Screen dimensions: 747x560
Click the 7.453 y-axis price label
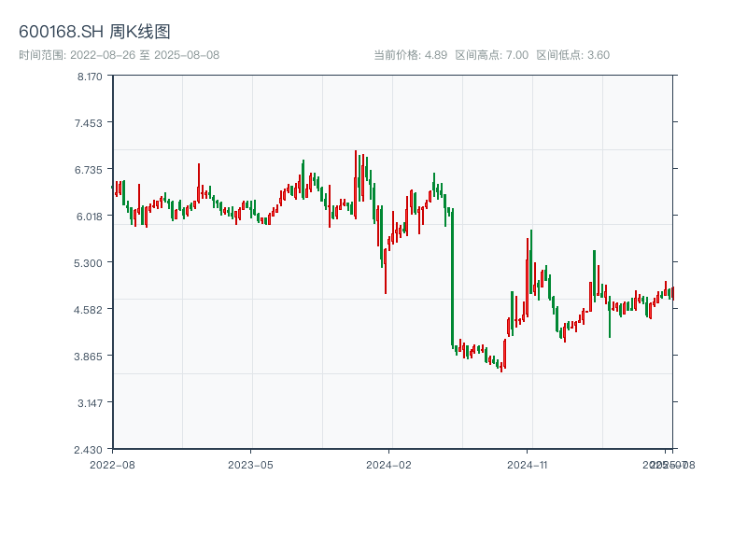pyautogui.click(x=91, y=122)
